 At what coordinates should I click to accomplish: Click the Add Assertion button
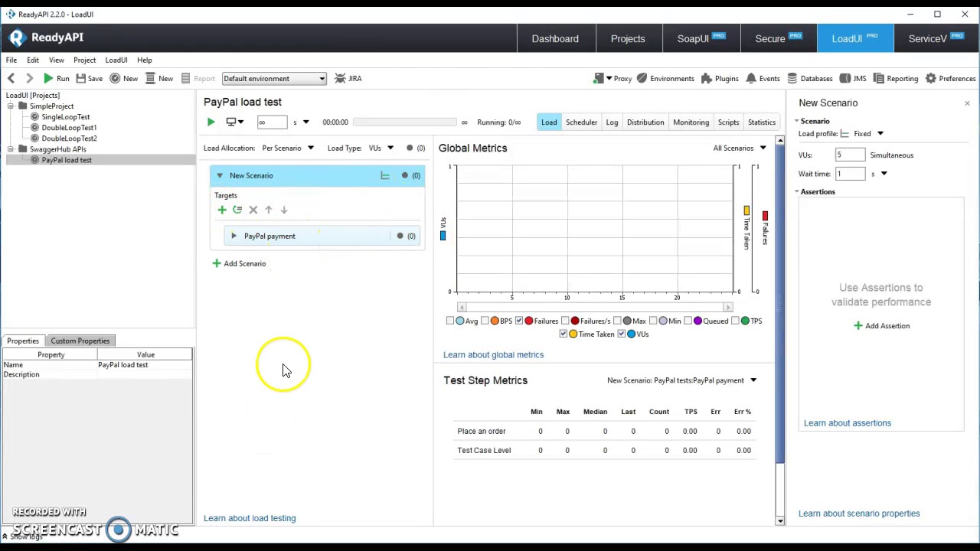click(881, 326)
